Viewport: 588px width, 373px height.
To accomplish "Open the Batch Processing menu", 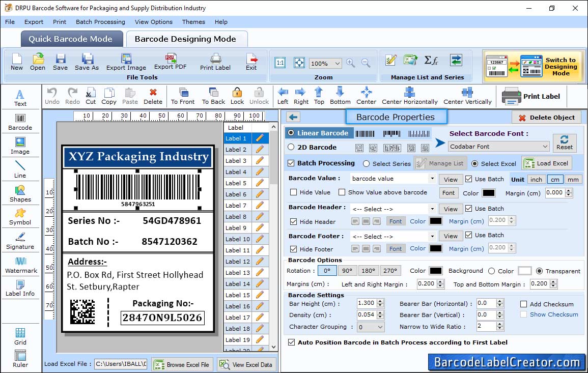I will pos(100,22).
